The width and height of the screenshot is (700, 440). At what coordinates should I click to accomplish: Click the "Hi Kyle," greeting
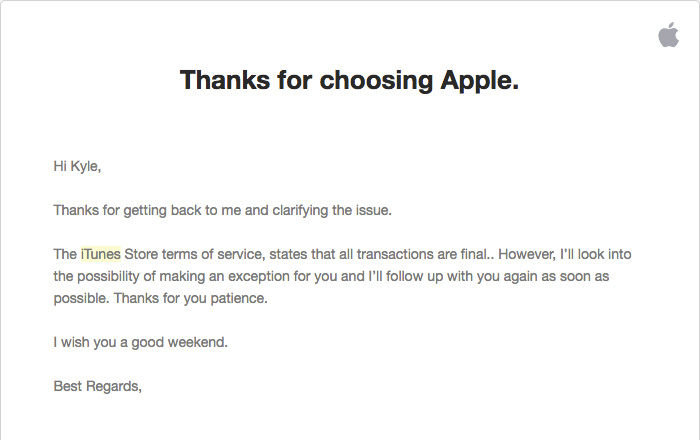point(77,166)
